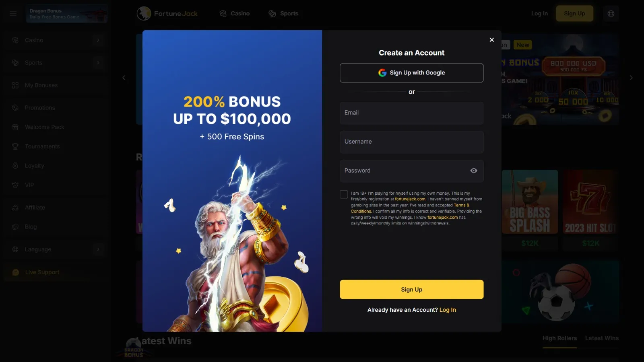Click the Tournaments trophy icon
644x362 pixels.
tap(15, 146)
